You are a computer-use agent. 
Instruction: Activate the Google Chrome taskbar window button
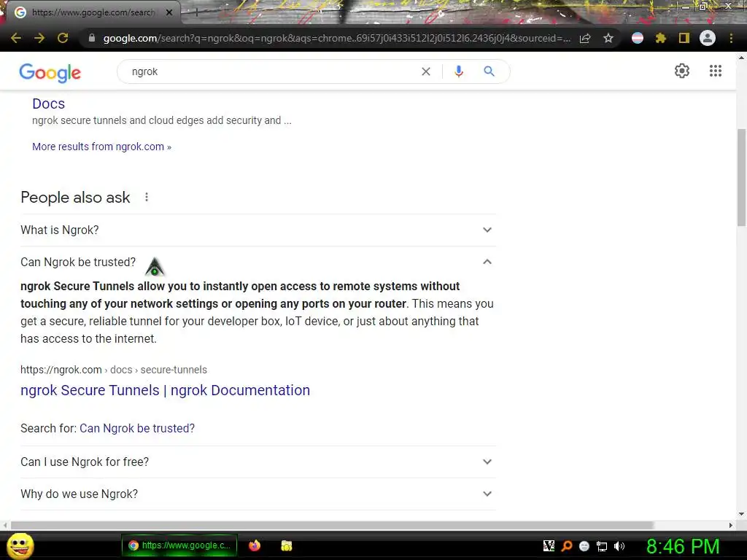point(179,545)
